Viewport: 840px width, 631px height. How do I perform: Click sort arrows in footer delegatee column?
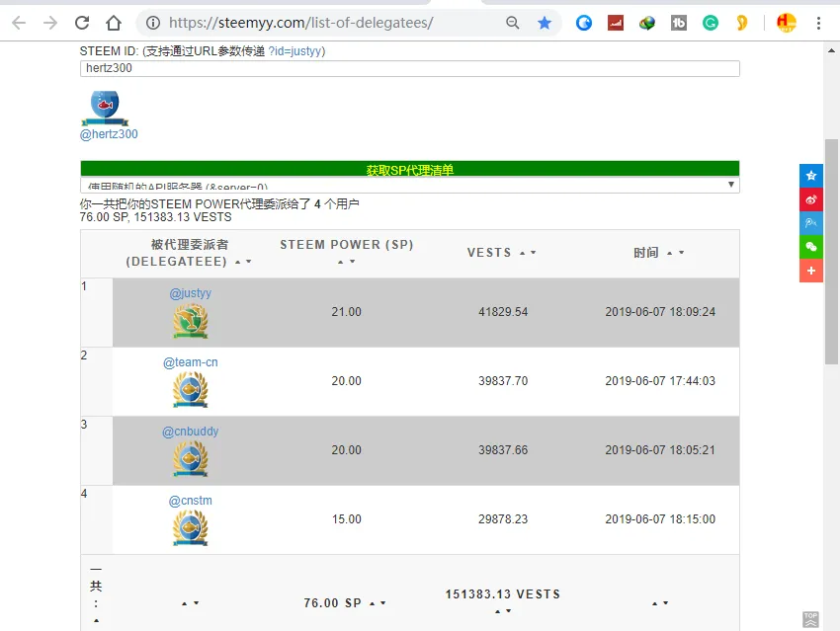click(x=190, y=603)
